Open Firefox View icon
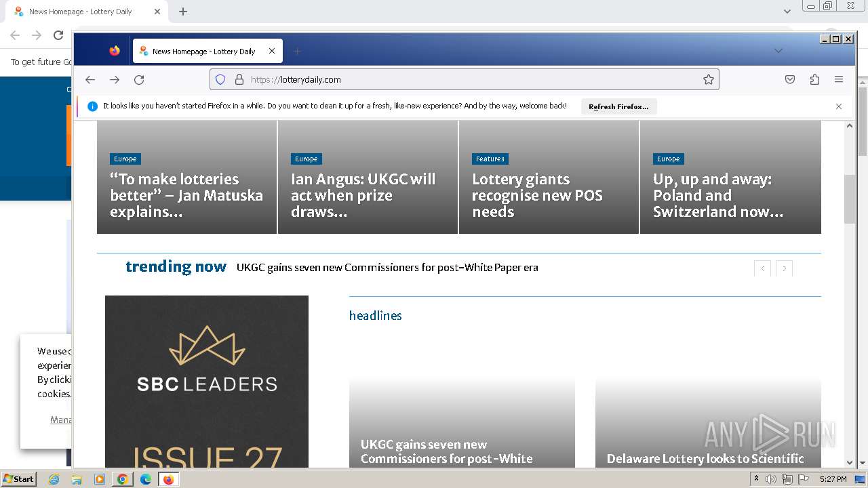 (115, 51)
